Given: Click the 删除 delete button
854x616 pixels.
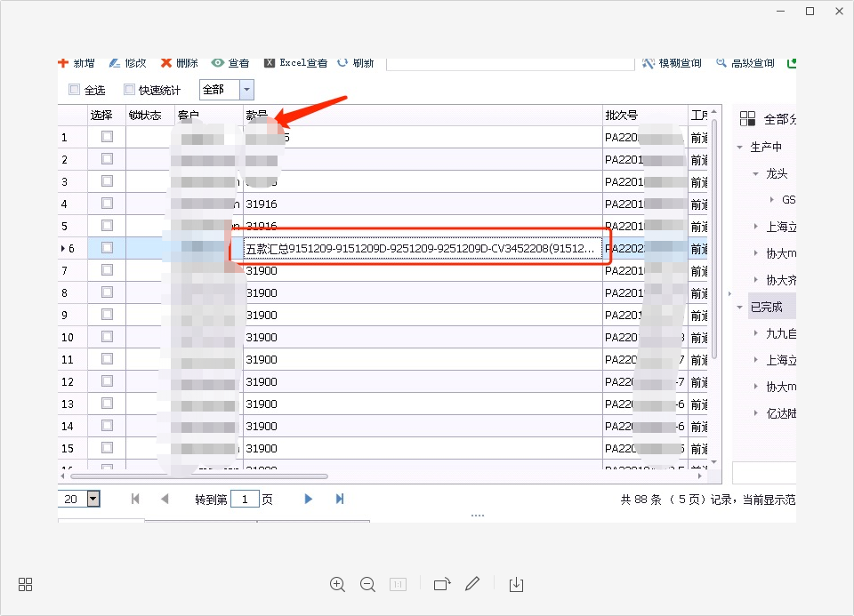Looking at the screenshot, I should click(x=179, y=63).
